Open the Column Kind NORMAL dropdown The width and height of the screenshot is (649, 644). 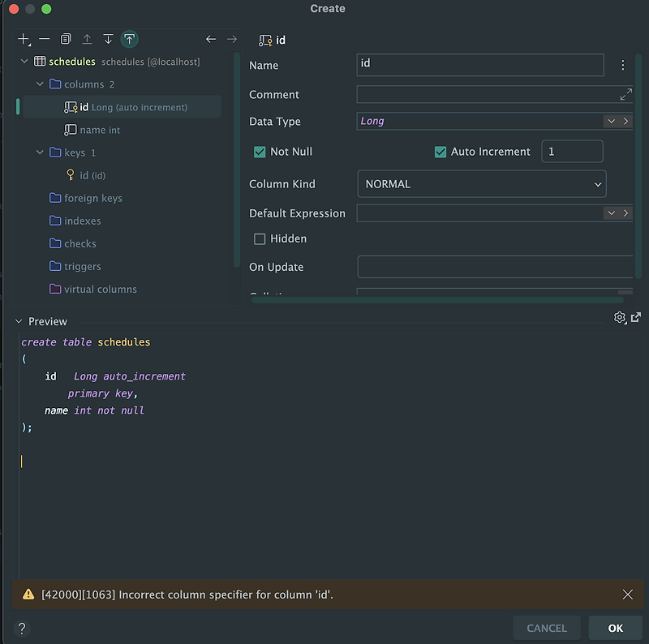coord(482,184)
